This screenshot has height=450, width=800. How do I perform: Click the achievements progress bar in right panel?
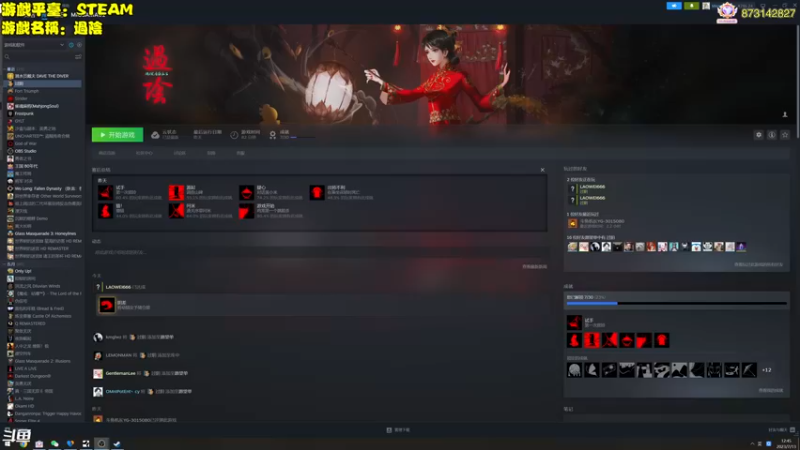coord(677,304)
